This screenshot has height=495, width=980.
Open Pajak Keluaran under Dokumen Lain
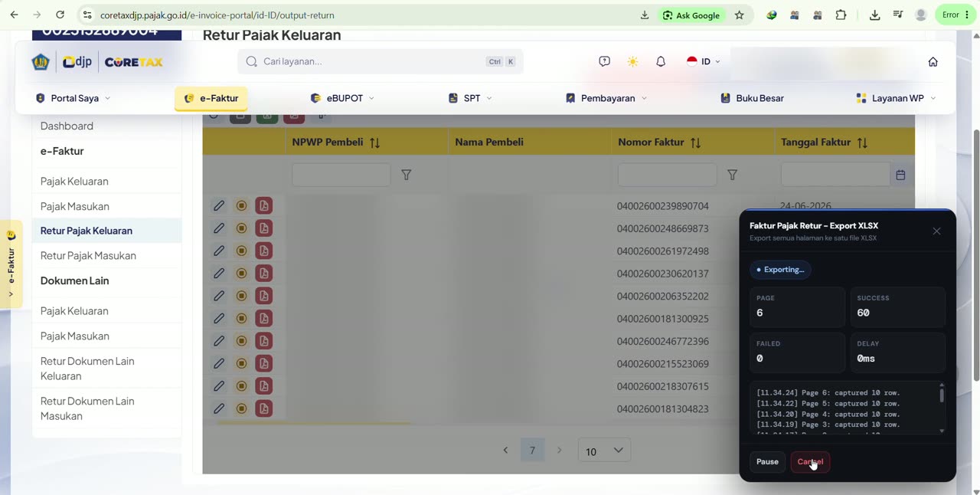[x=74, y=311]
